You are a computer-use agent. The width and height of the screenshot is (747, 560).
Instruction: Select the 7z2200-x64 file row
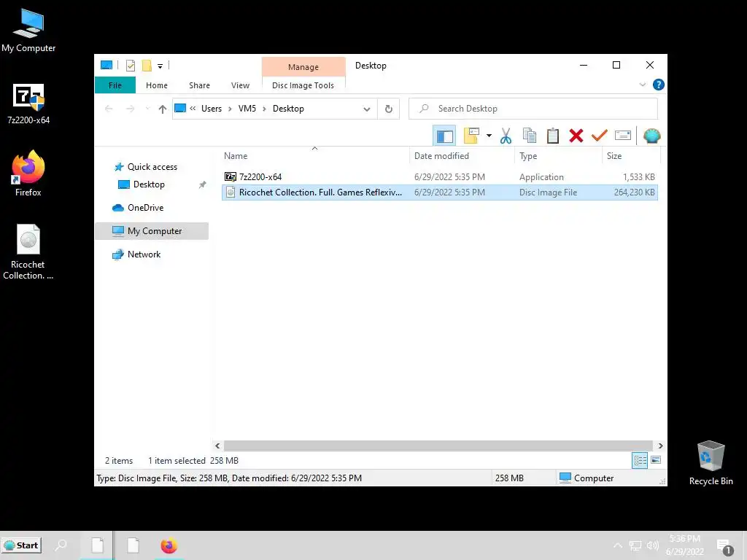439,176
